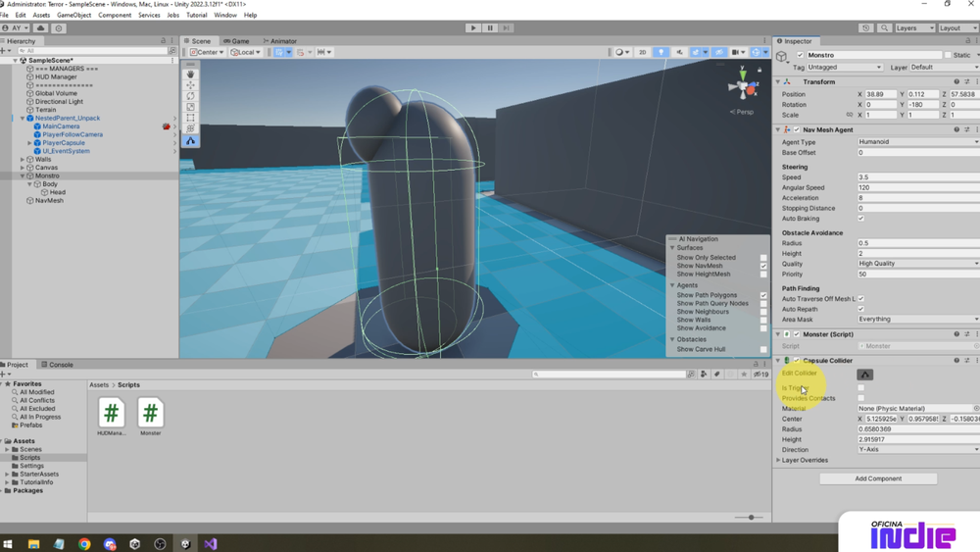Image resolution: width=980 pixels, height=552 pixels.
Task: Toggle the 2D scene view mode
Action: click(x=643, y=53)
